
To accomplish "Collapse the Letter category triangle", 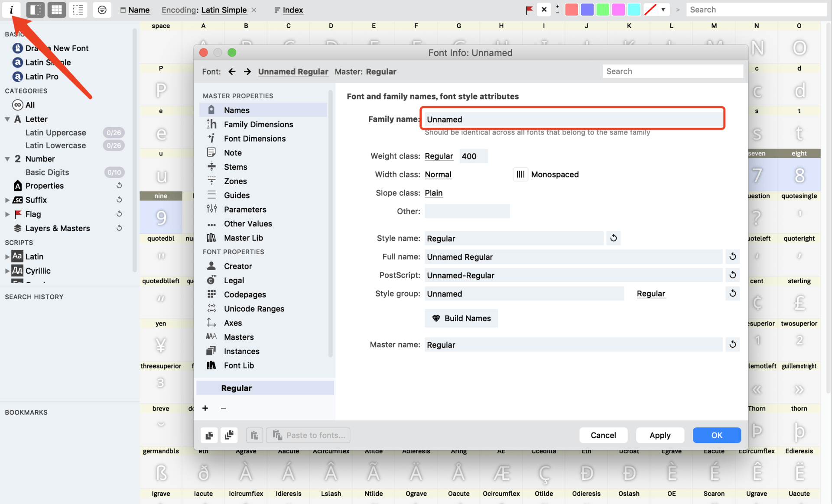I will [7, 119].
